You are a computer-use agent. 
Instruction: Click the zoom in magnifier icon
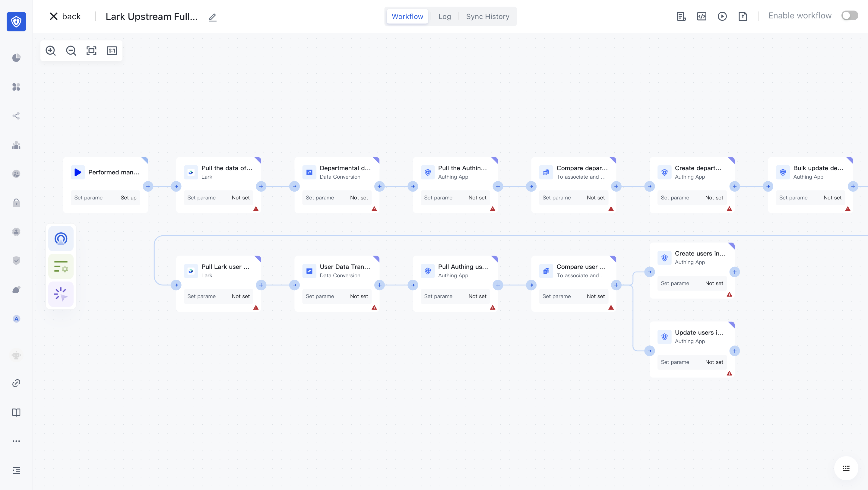pos(51,51)
